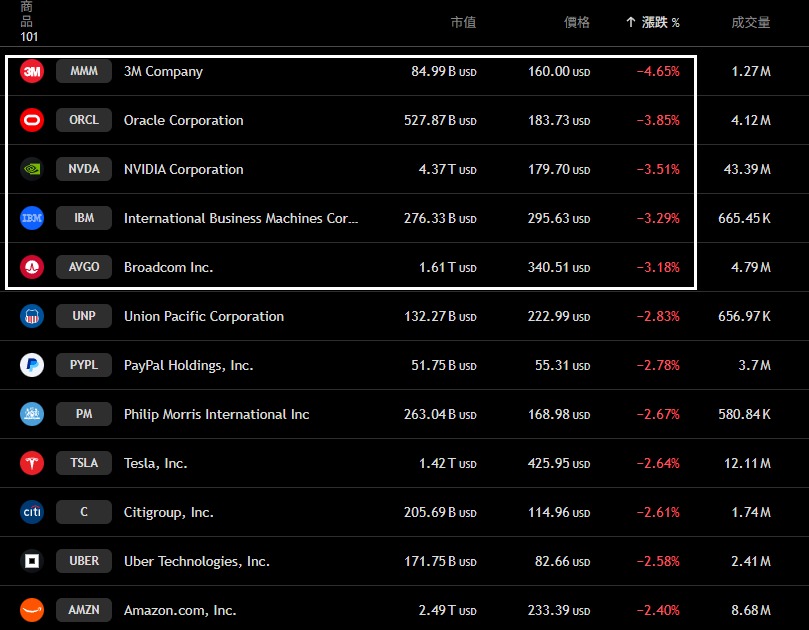
Task: Click the Oracle red logo icon
Action: [32, 120]
